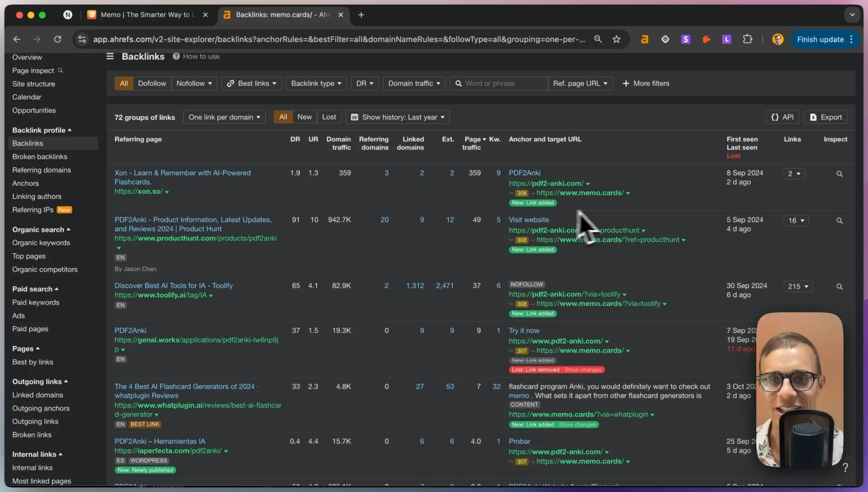Viewport: 868px width, 492px height.
Task: Collapse the Backlink profile sidebar section
Action: pos(42,130)
